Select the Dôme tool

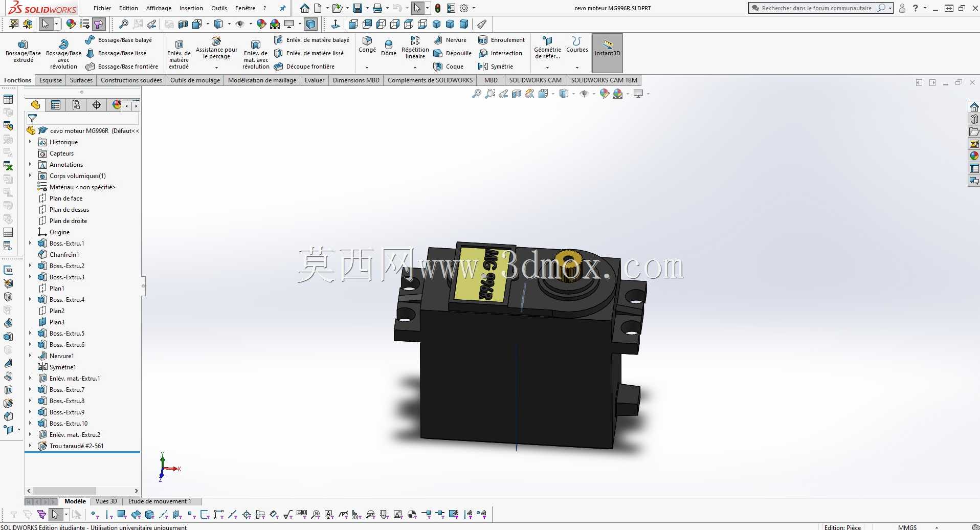coord(389,48)
